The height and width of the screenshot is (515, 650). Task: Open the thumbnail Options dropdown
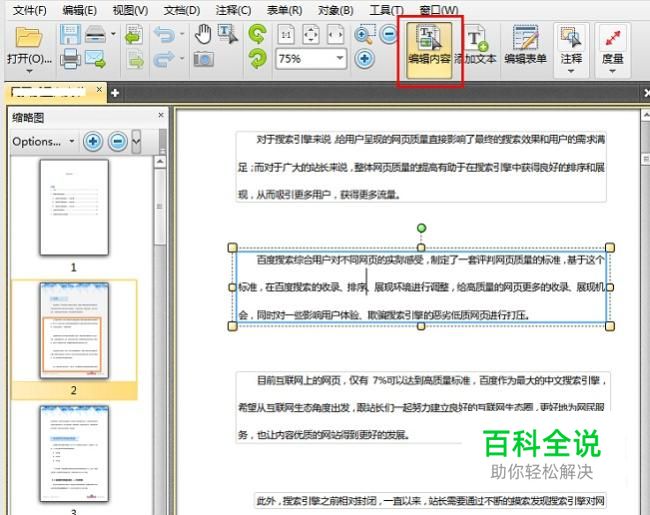(43, 141)
